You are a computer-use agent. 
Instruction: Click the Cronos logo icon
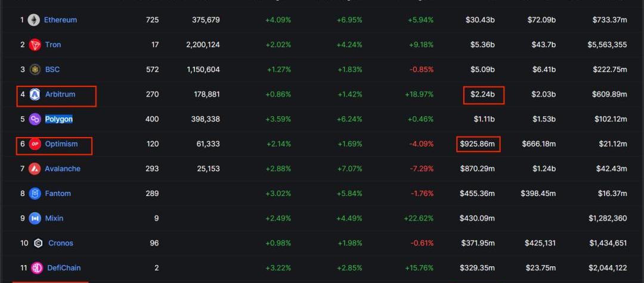point(38,243)
